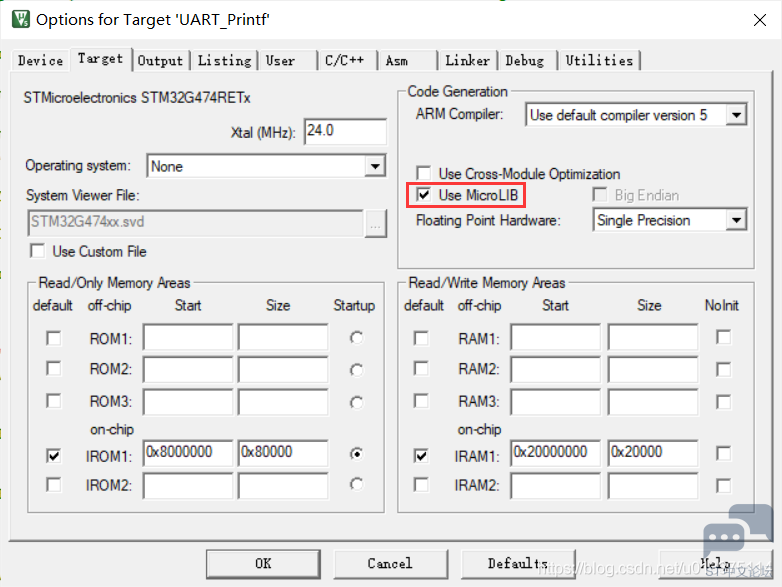Open the C/C++ tab

point(347,61)
